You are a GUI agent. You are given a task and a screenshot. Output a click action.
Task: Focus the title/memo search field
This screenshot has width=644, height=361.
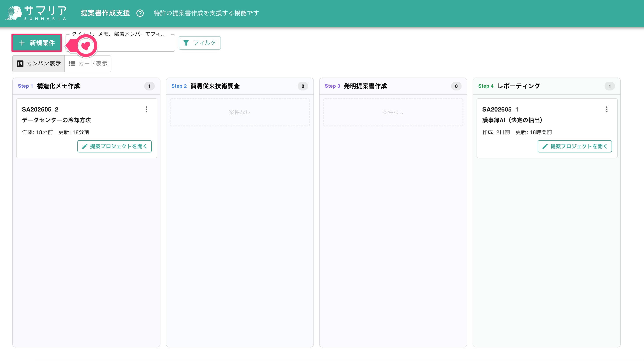pos(120,43)
